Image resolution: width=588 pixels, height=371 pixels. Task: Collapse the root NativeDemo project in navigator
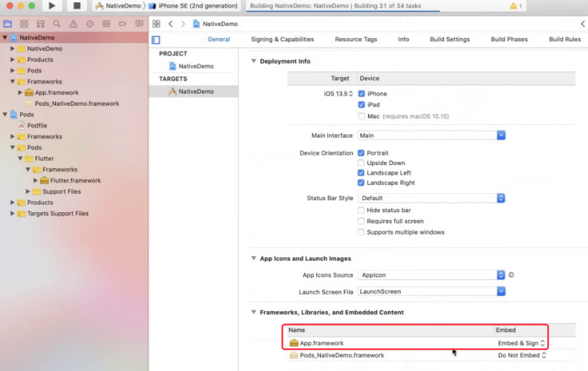(x=5, y=37)
